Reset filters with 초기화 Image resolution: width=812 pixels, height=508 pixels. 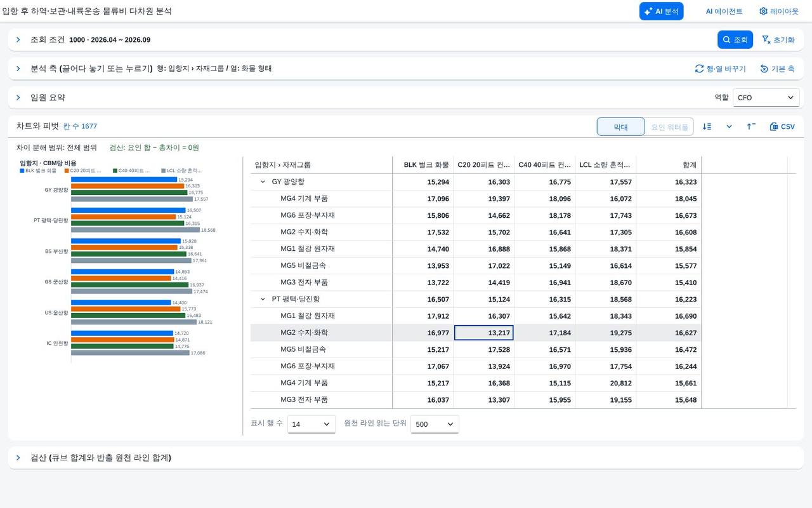778,39
